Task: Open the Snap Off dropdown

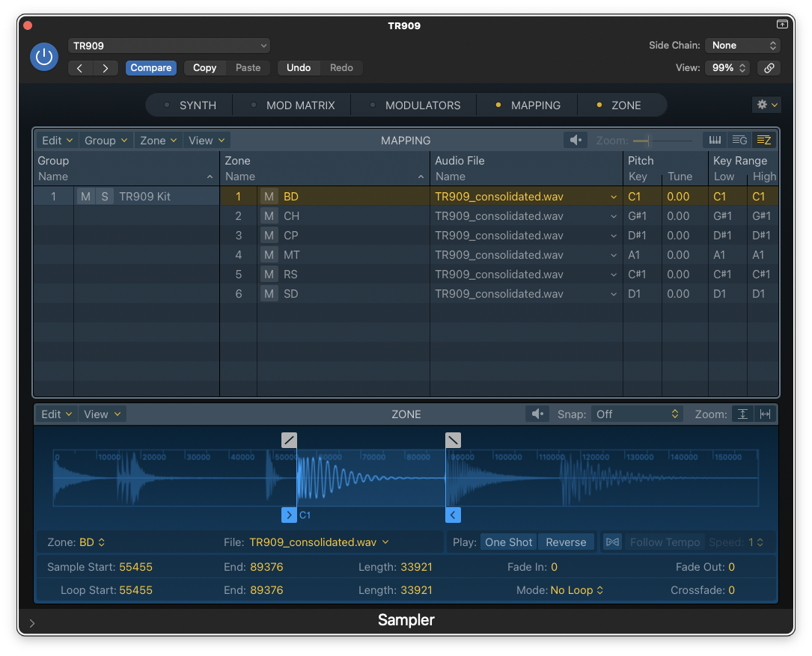Action: click(x=637, y=414)
